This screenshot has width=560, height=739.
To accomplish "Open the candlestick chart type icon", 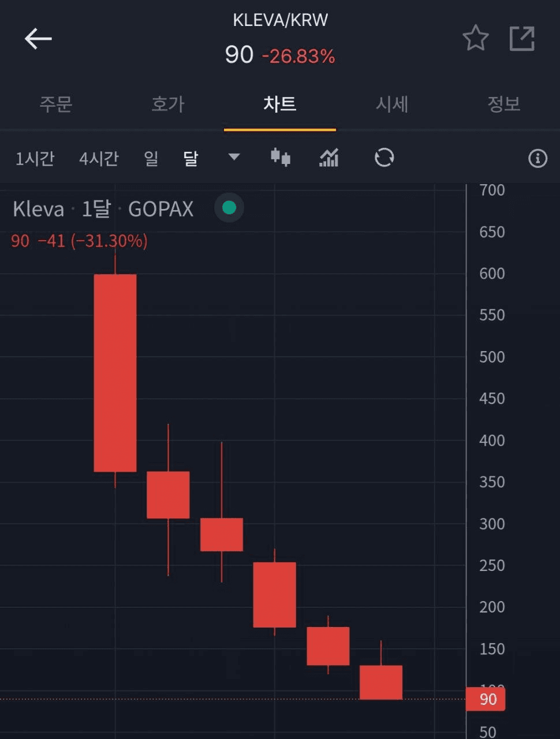I will pyautogui.click(x=281, y=157).
